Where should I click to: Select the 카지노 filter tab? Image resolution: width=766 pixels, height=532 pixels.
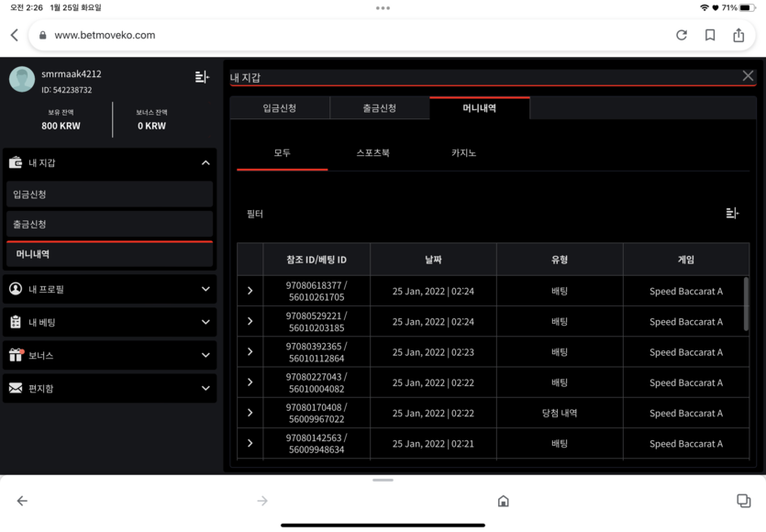(x=463, y=153)
